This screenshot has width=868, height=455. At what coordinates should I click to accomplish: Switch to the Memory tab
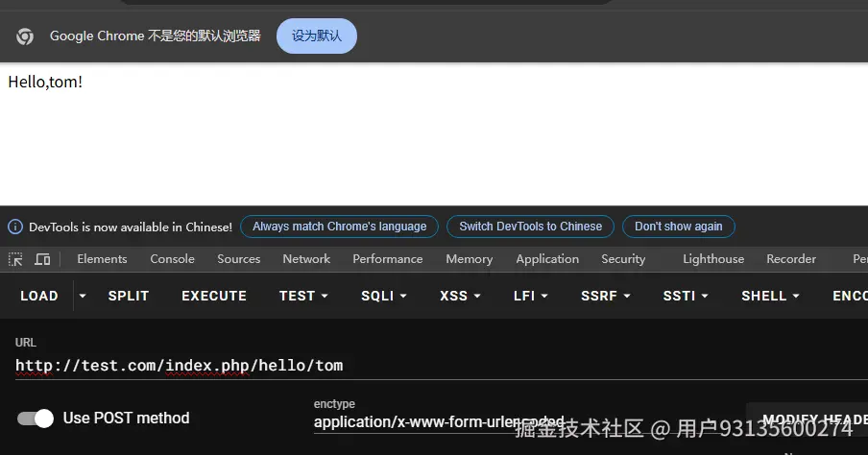pyautogui.click(x=469, y=259)
